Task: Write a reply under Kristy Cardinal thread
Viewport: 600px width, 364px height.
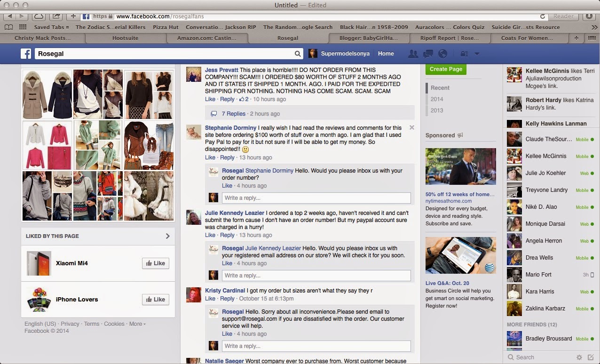Action: pos(316,346)
